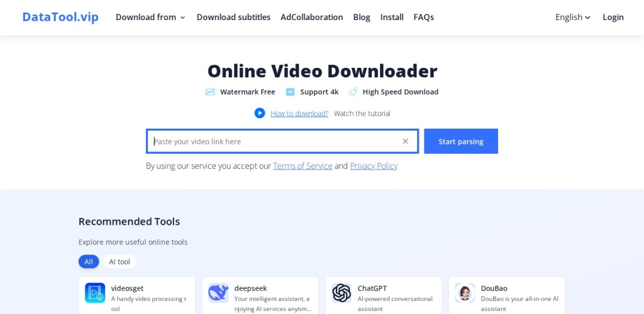The height and width of the screenshot is (314, 644).
Task: Go to the Blog page
Action: [362, 17]
